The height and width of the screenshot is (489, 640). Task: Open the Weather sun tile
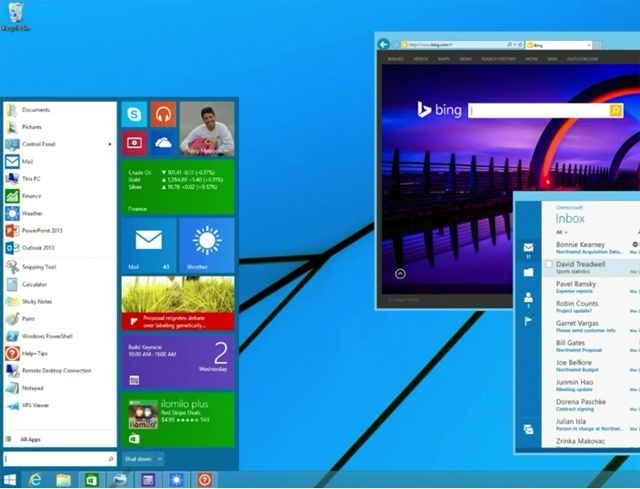(207, 245)
